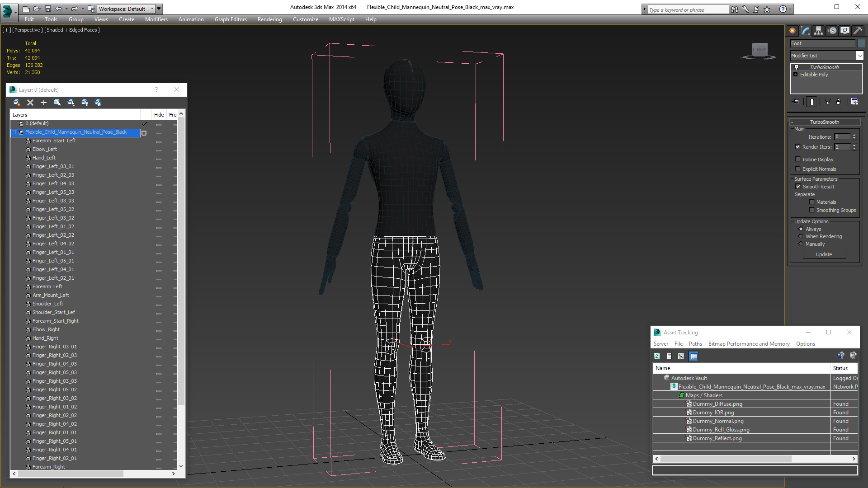Open a file with the folder icon
Screen dimensions: 868x488
tap(37, 9)
